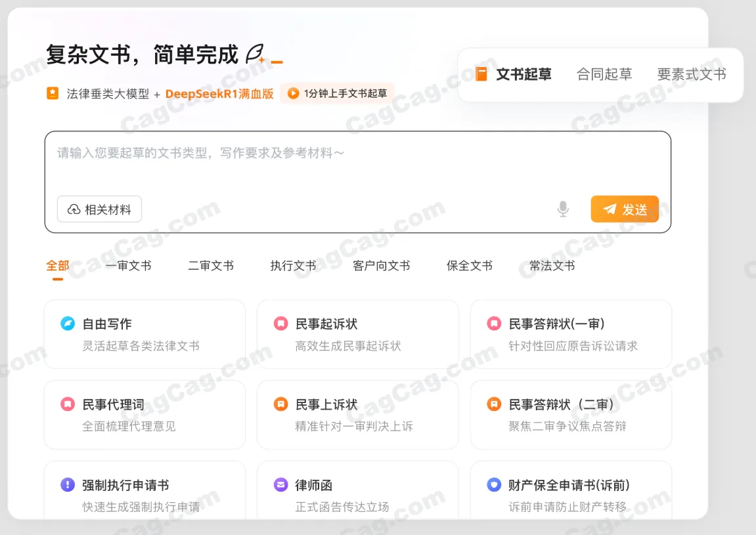Click the pink icon for 民事起诉状
756x535 pixels.
click(280, 324)
